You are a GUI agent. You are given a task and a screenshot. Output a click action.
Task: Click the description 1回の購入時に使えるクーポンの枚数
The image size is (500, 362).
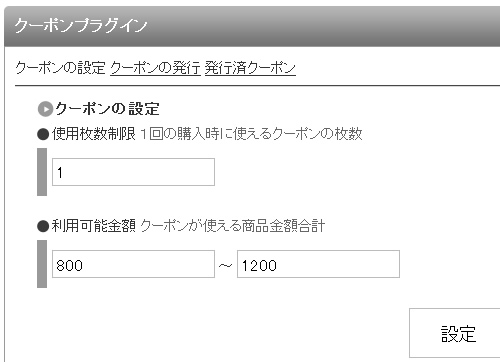point(251,134)
